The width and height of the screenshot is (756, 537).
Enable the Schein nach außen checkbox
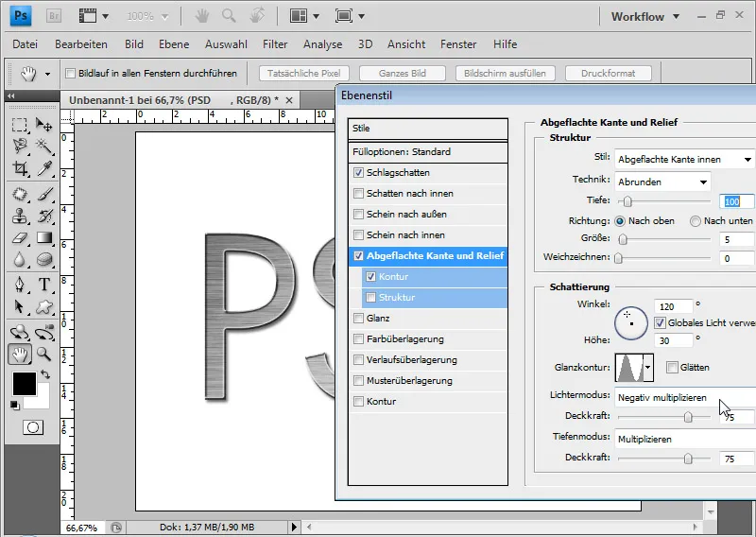pos(358,215)
